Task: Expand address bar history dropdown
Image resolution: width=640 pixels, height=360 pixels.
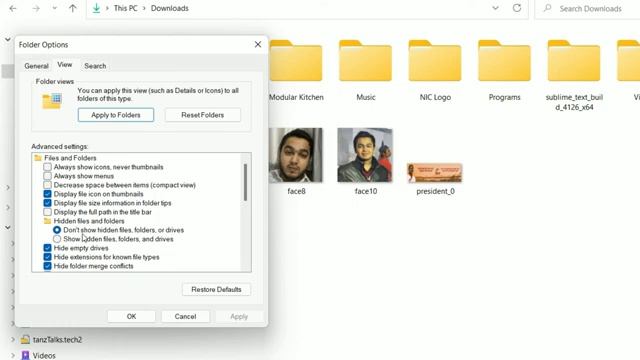Action: click(495, 8)
